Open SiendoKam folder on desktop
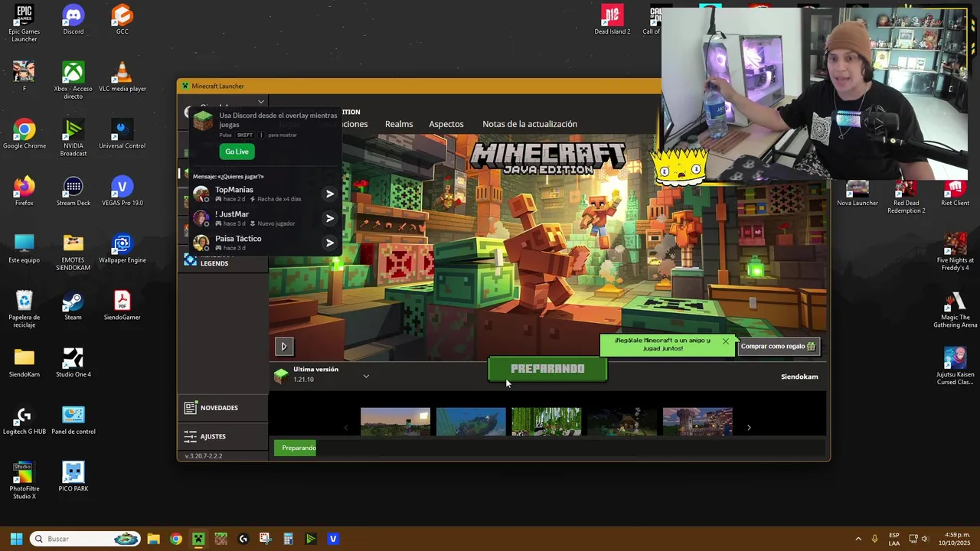The width and height of the screenshot is (980, 551). click(x=24, y=363)
